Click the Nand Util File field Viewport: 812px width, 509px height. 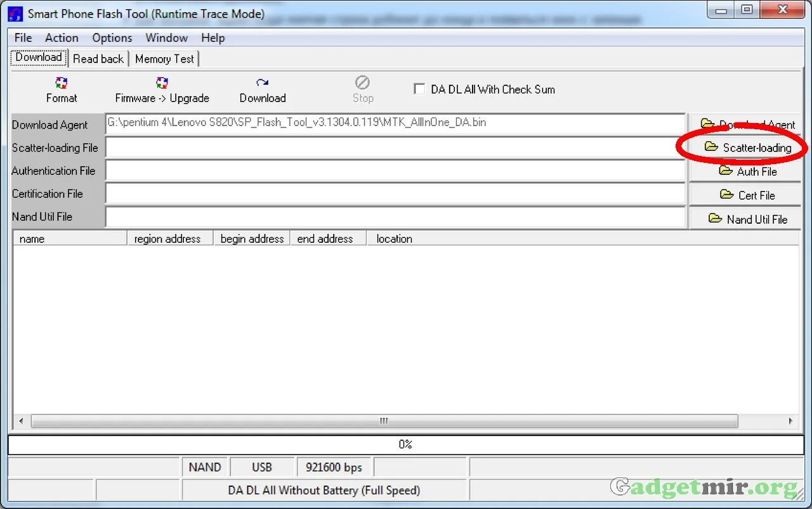point(396,217)
